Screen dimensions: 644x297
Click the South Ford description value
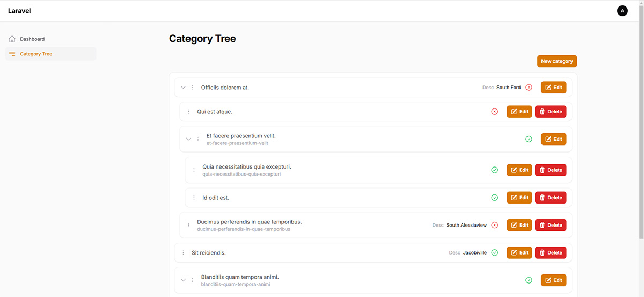(x=508, y=88)
